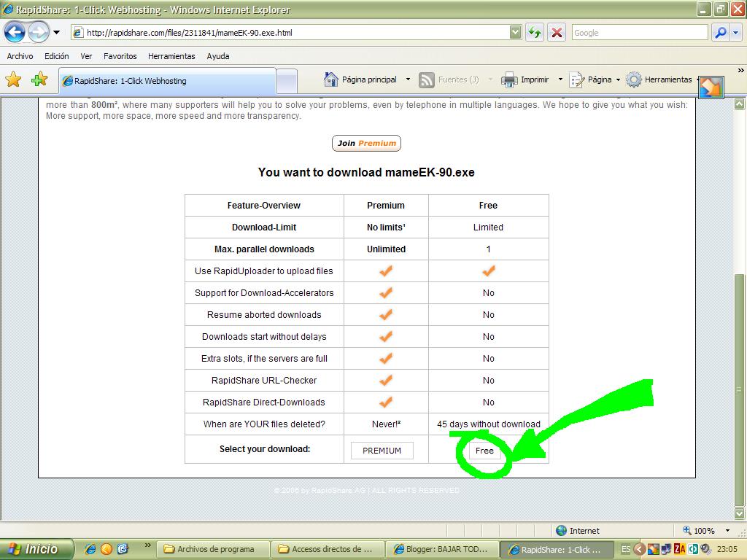
Task: Click the Internet zone globe in the status bar
Action: (562, 531)
